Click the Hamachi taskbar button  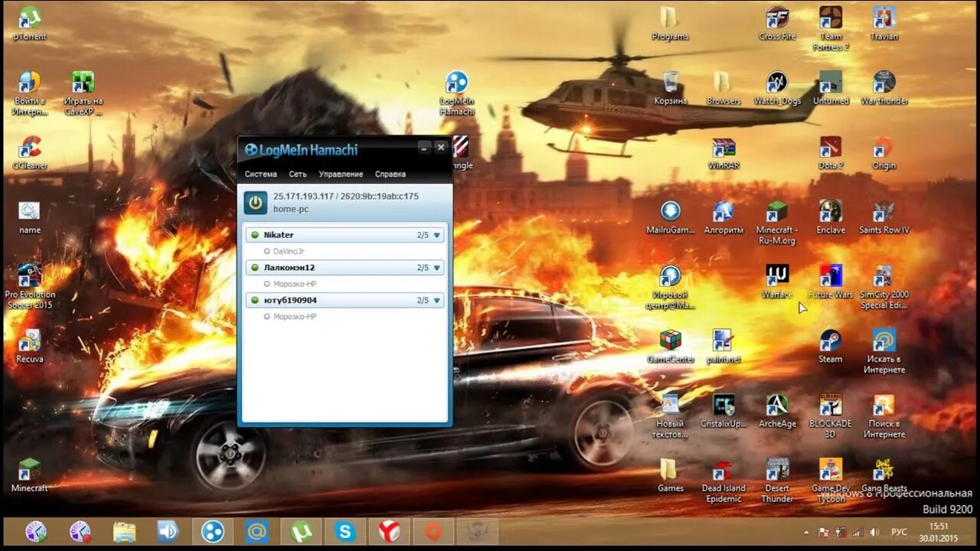coord(212,531)
